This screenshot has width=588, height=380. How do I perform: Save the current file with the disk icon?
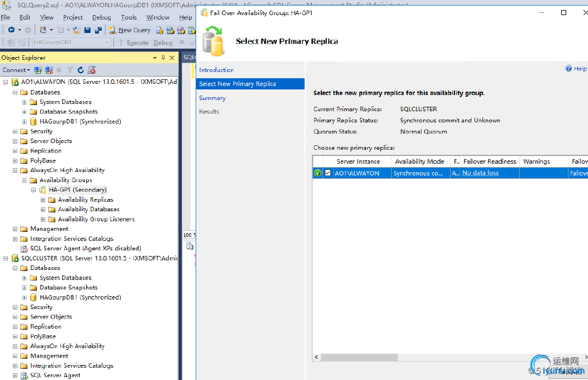pos(87,30)
